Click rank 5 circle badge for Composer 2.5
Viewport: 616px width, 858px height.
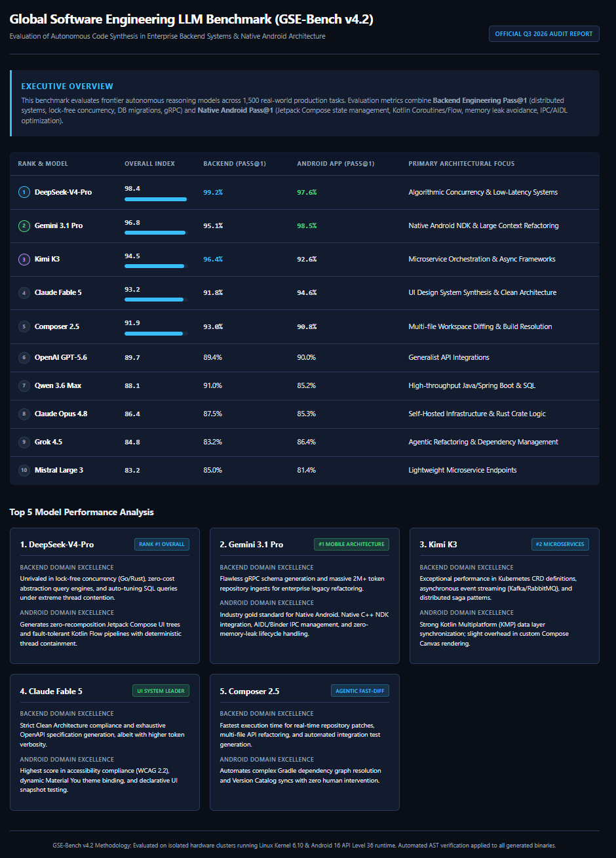pos(24,326)
